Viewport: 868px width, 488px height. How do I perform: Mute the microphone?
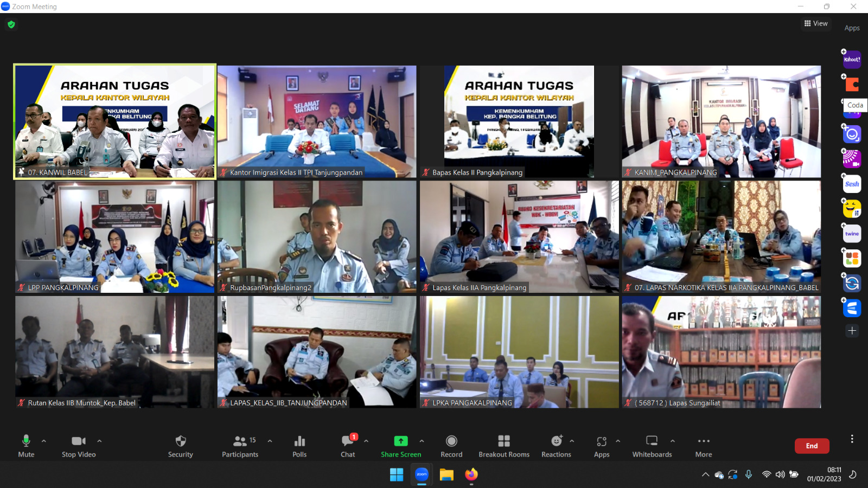(26, 446)
